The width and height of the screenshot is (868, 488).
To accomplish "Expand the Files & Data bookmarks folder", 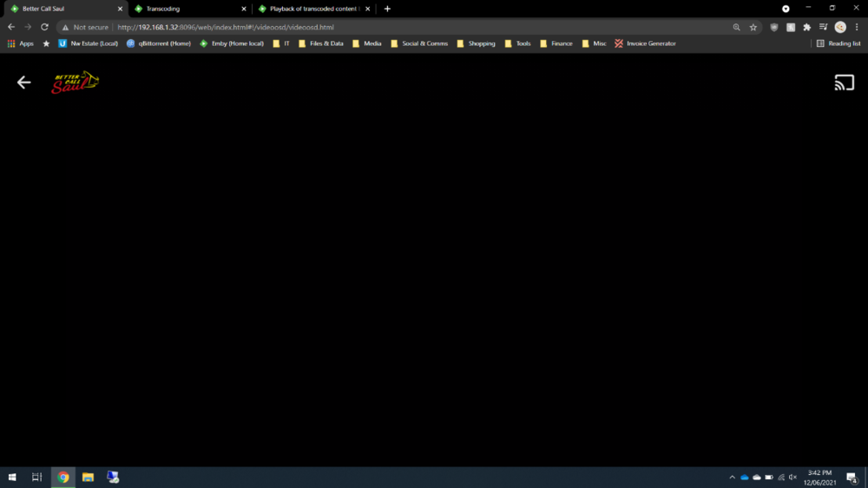I will coord(321,43).
